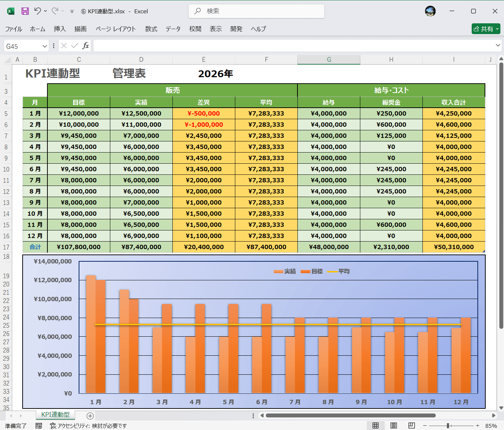Switch to the 数式 ribbon tab
Image resolution: width=504 pixels, height=430 pixels.
tap(151, 29)
